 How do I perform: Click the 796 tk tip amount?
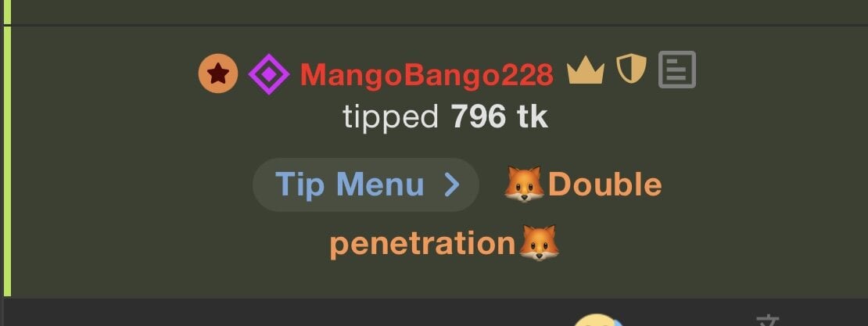tap(500, 116)
